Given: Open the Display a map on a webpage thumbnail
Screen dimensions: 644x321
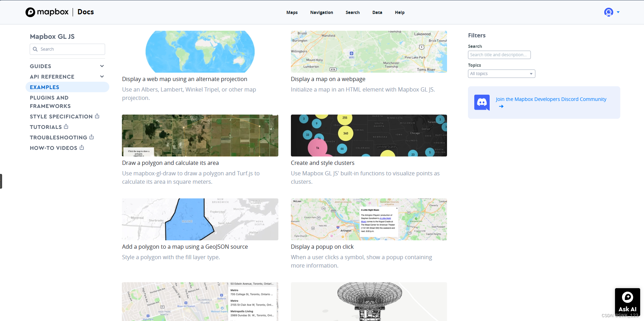Looking at the screenshot, I should pyautogui.click(x=369, y=52).
